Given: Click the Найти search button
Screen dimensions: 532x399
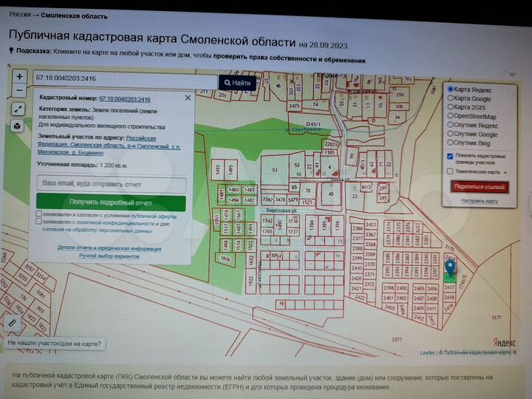Looking at the screenshot, I should pyautogui.click(x=237, y=83).
